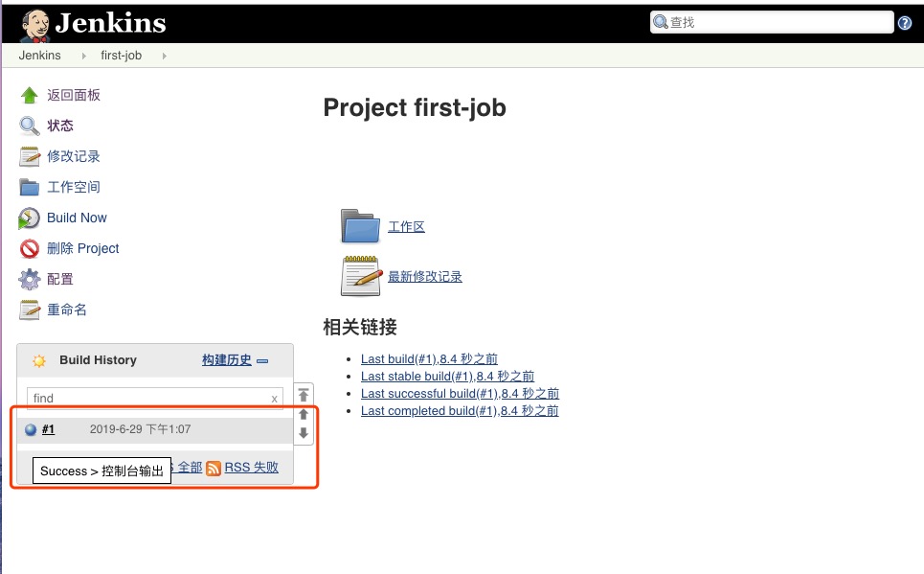The height and width of the screenshot is (574, 924).
Task: Click the large notepad icon beside 最新修改记录
Action: click(x=360, y=276)
